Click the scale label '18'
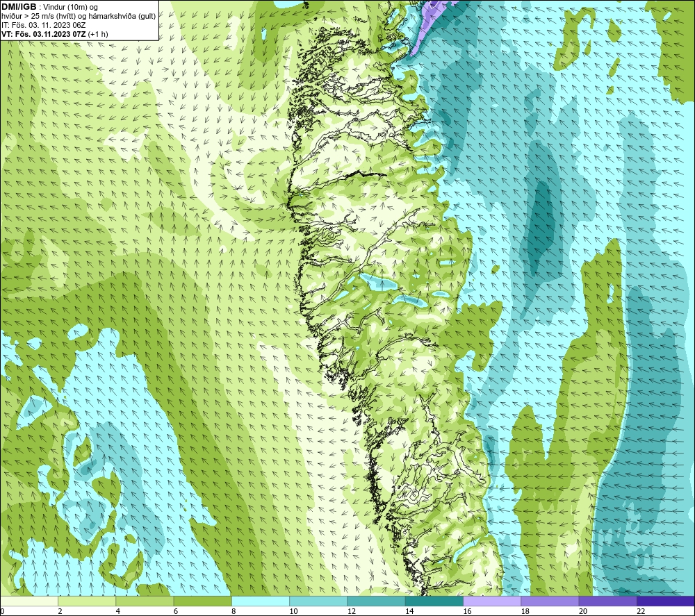This screenshot has height=616, width=695. (x=525, y=611)
